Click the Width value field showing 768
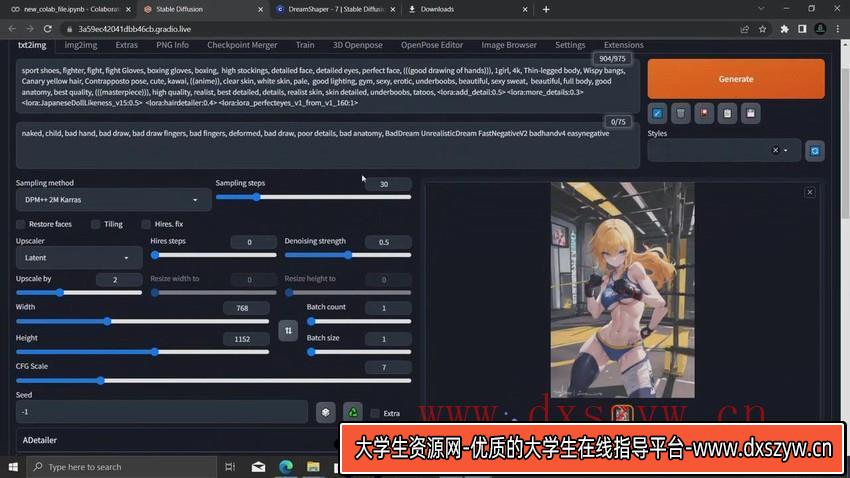The height and width of the screenshot is (478, 850). coord(246,308)
